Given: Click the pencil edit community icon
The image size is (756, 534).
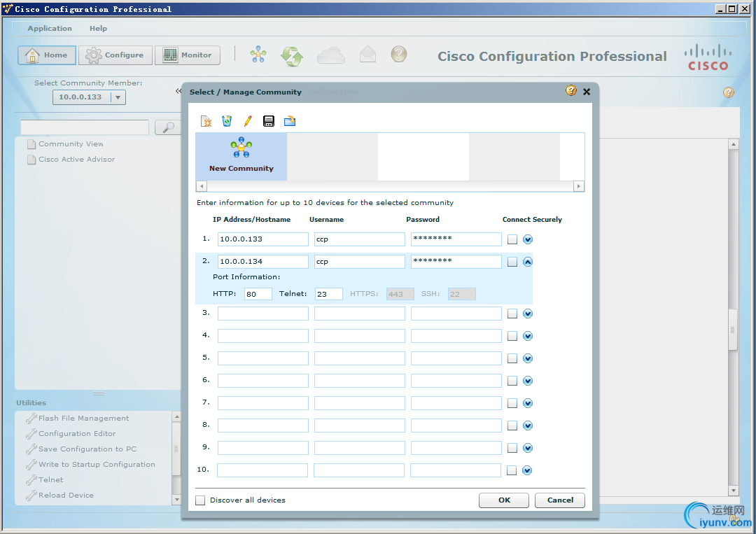Looking at the screenshot, I should [x=247, y=121].
